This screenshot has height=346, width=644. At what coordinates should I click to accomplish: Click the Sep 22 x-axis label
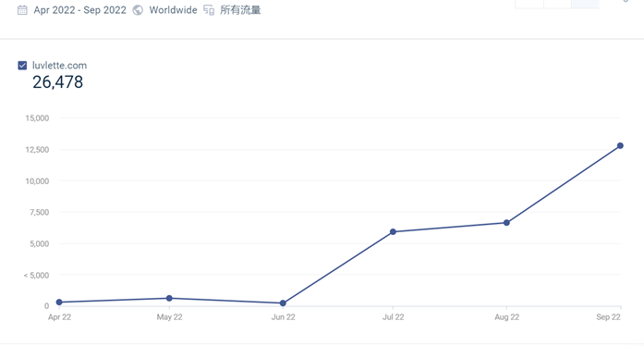click(x=609, y=317)
